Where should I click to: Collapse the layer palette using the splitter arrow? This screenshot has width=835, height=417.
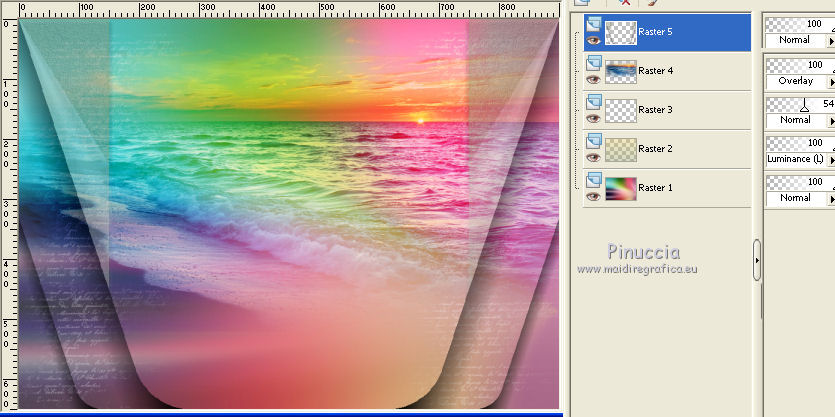click(757, 260)
